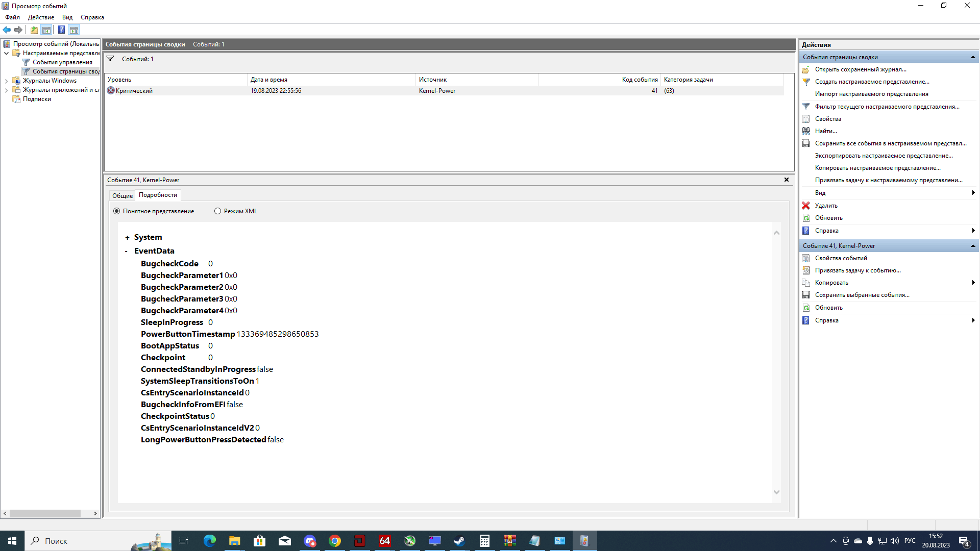Collapse the Событие 41, Kernel-Power actions section
The image size is (980, 551).
click(x=973, y=246)
